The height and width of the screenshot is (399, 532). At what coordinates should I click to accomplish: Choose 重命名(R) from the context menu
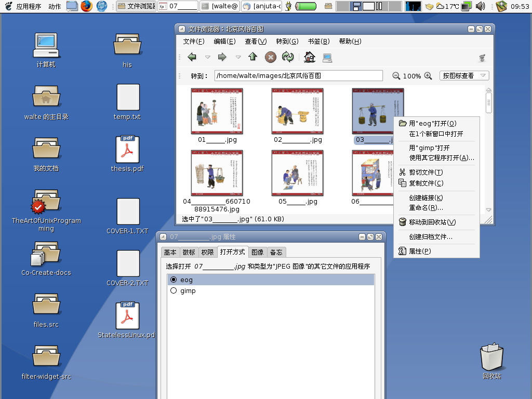click(x=425, y=208)
